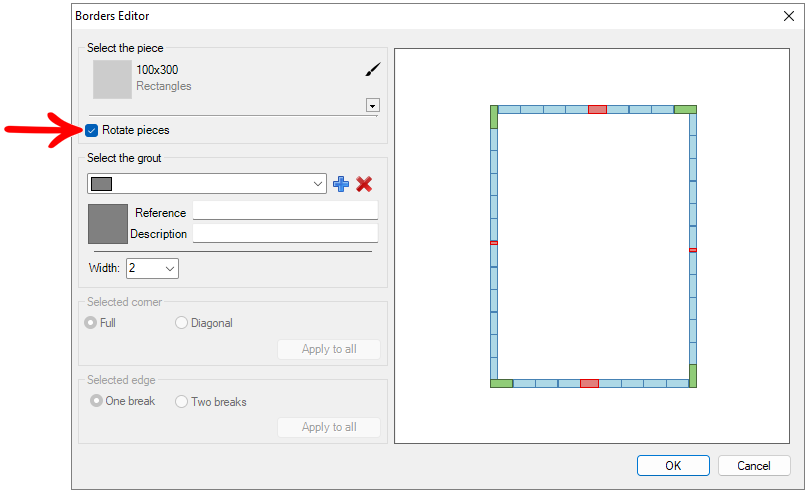Select the top-left green corner piece

494,116
